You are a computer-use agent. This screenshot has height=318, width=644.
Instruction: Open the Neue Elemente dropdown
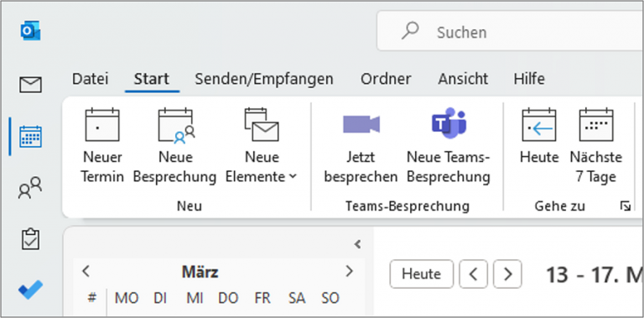pos(262,146)
